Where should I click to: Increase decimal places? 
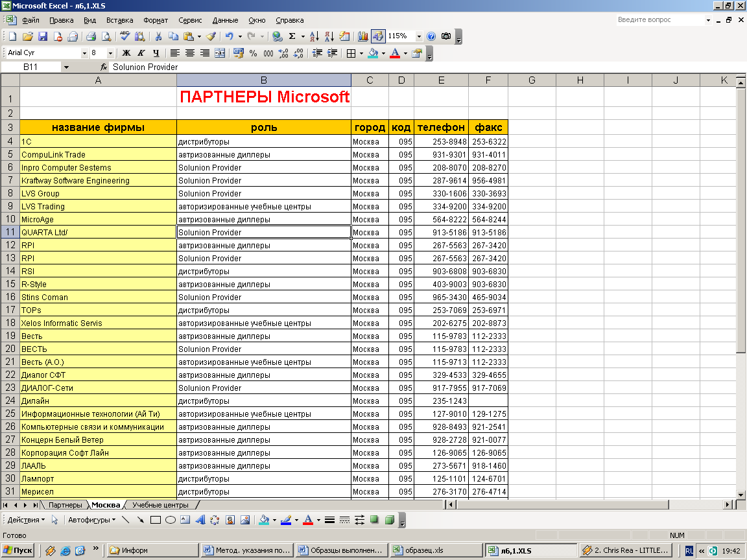point(283,53)
